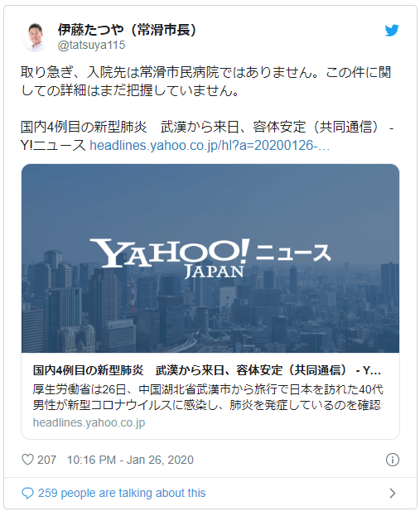Expand conversation with the right chevron arrow

(393, 493)
